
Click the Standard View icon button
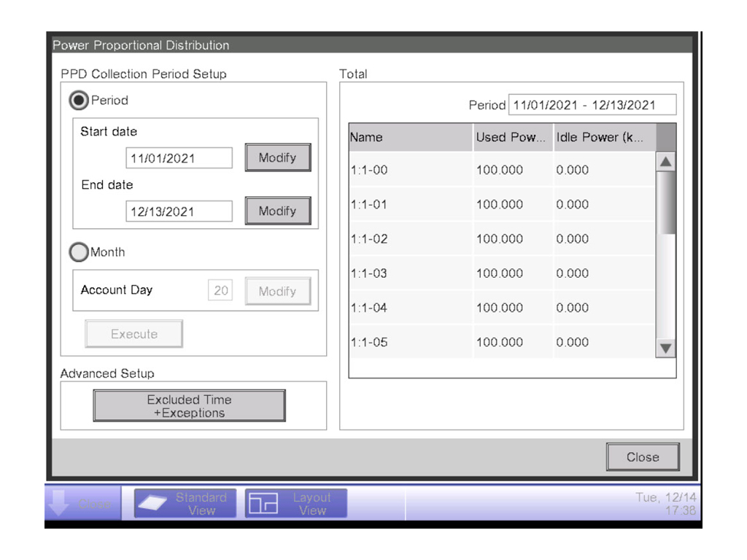click(185, 504)
